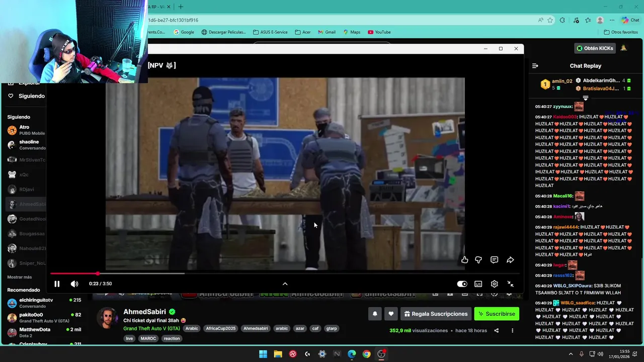Image resolution: width=644 pixels, height=362 pixels.
Task: Open the three-dot stream options menu
Action: 512,331
